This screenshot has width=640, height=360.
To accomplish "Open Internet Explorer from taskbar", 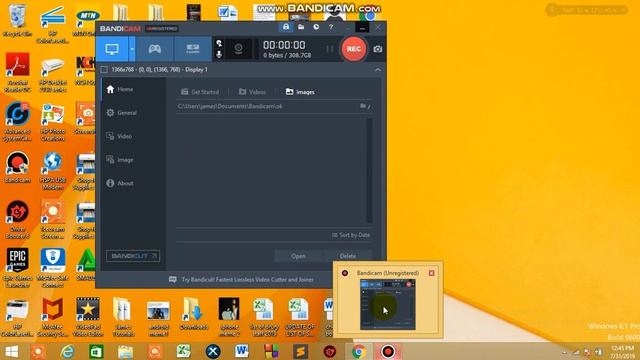I will [67, 351].
